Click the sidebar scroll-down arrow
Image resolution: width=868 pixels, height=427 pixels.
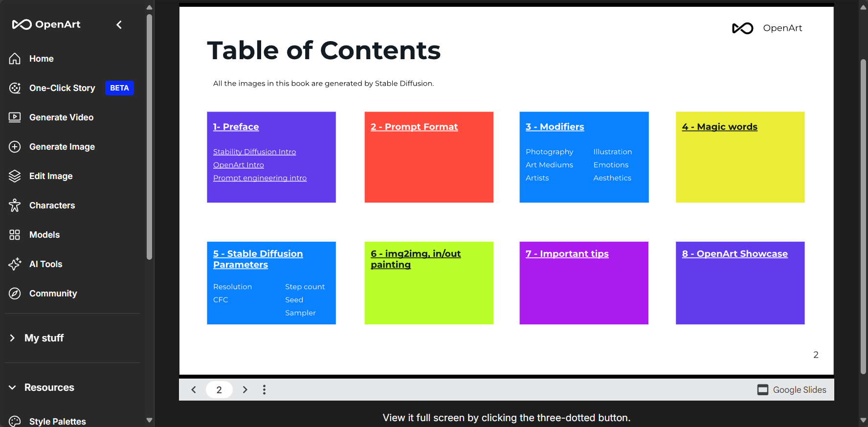point(149,420)
